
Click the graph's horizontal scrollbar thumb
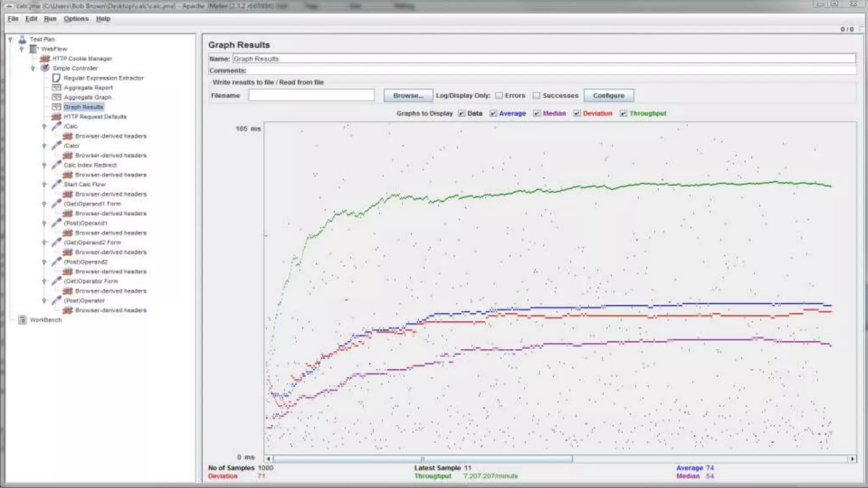click(x=422, y=459)
